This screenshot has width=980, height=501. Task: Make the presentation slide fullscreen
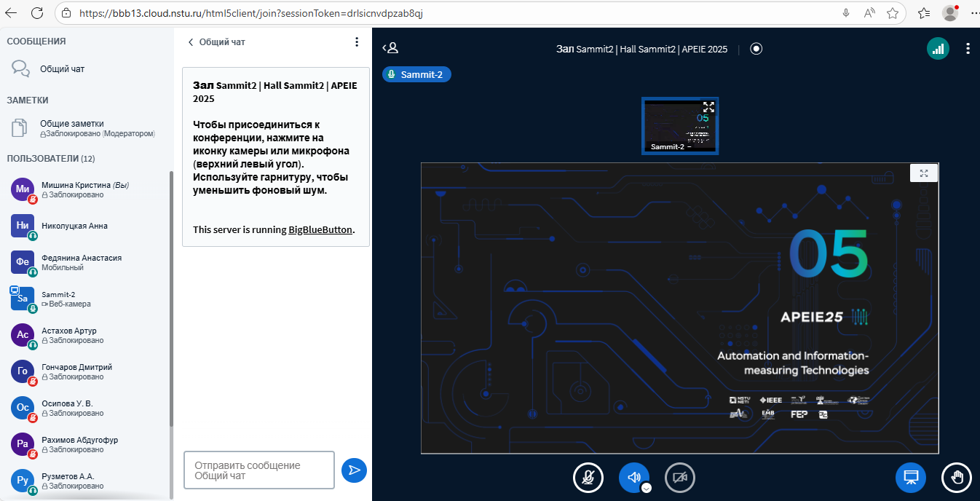point(923,173)
